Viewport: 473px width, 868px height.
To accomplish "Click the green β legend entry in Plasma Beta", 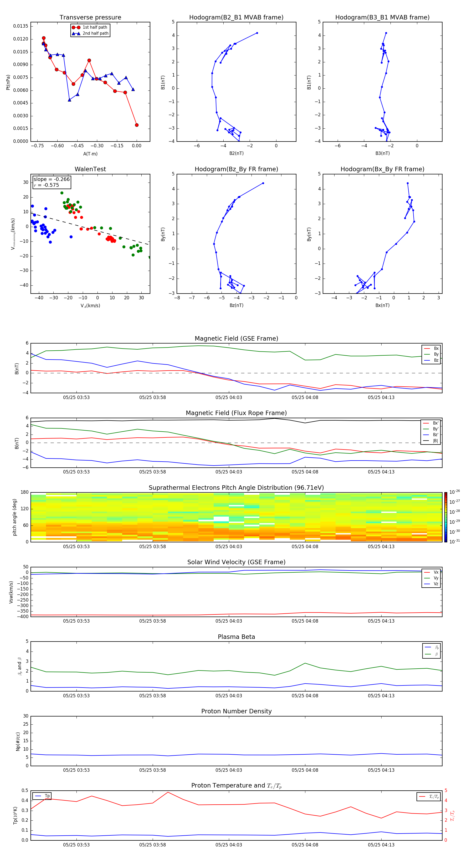I will tap(431, 654).
